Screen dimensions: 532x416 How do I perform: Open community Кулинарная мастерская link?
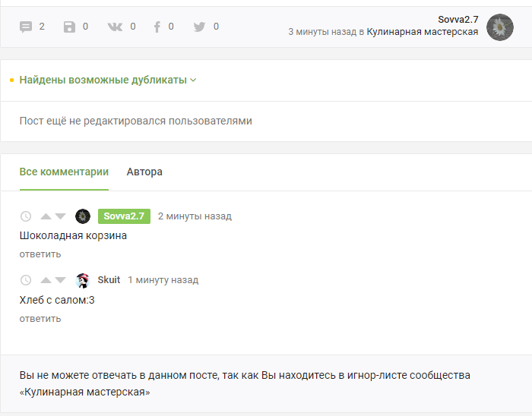[423, 32]
